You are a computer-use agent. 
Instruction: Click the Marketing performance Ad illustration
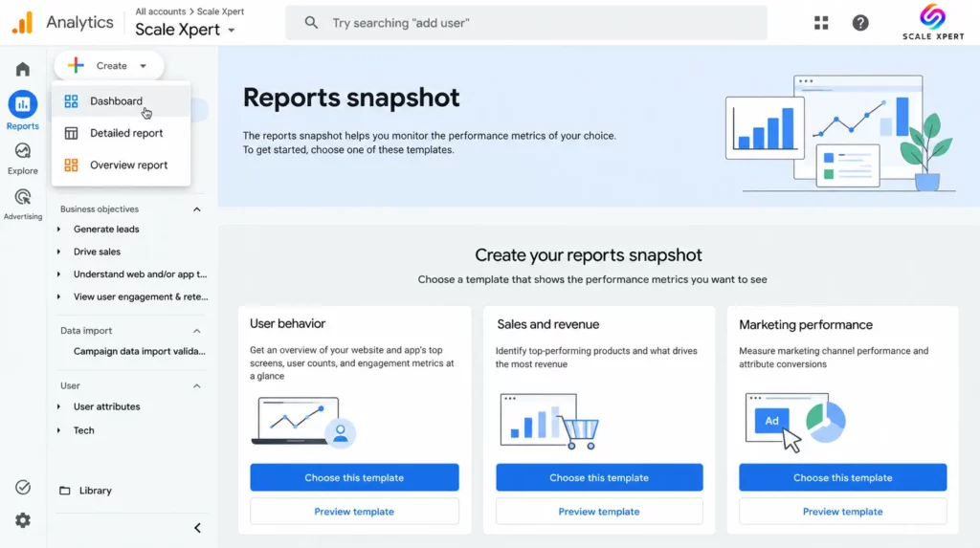coord(795,422)
